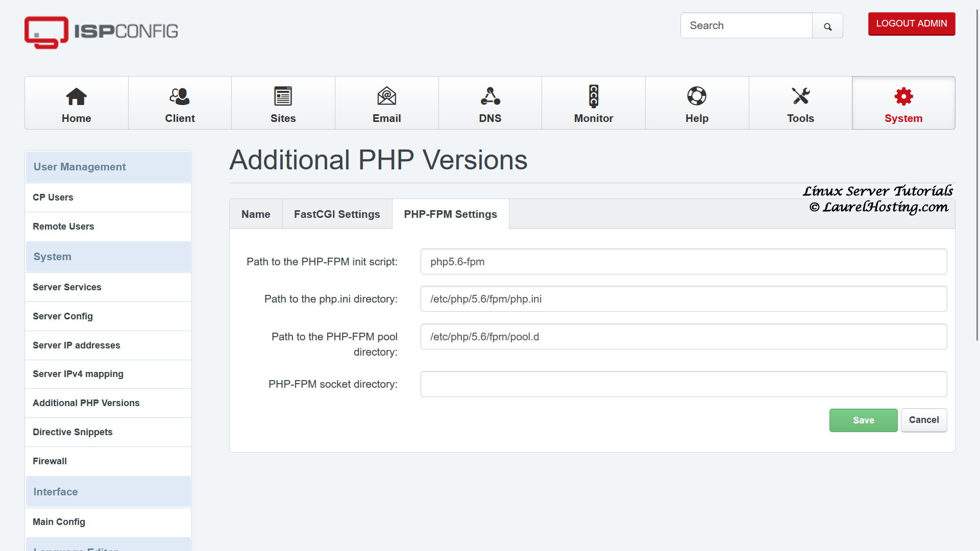The height and width of the screenshot is (551, 980).
Task: Open Server IP addresses in sidebar
Action: tap(108, 345)
